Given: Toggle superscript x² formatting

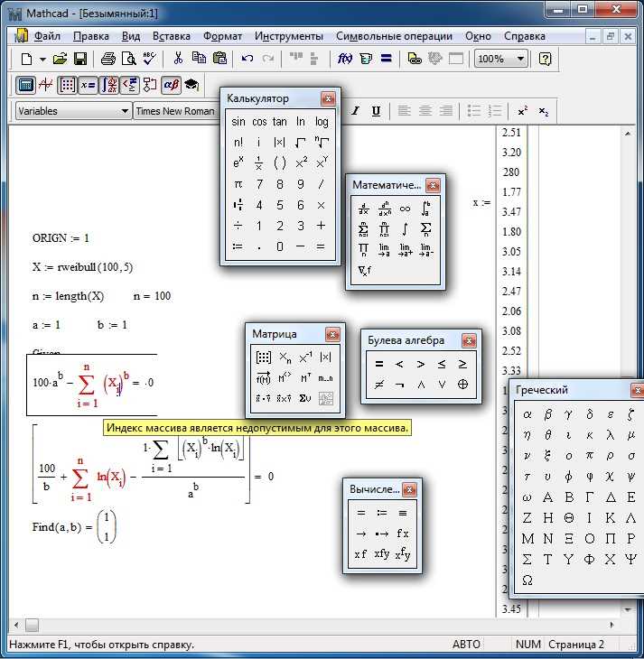Looking at the screenshot, I should (522, 111).
